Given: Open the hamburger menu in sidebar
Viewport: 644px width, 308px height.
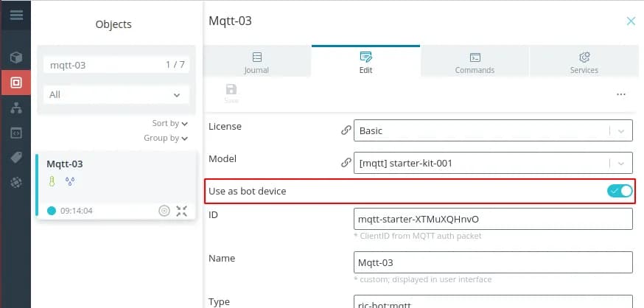Looking at the screenshot, I should (15, 14).
